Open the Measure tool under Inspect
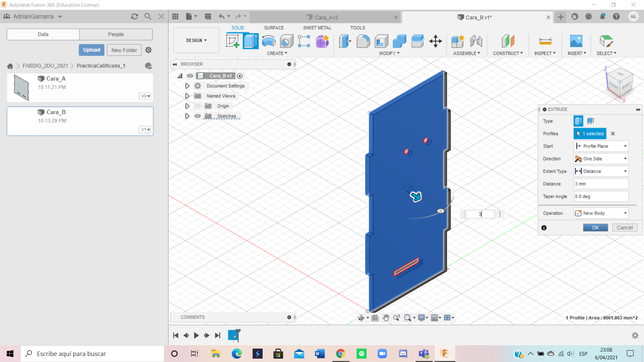This screenshot has height=362, width=644. tap(545, 41)
